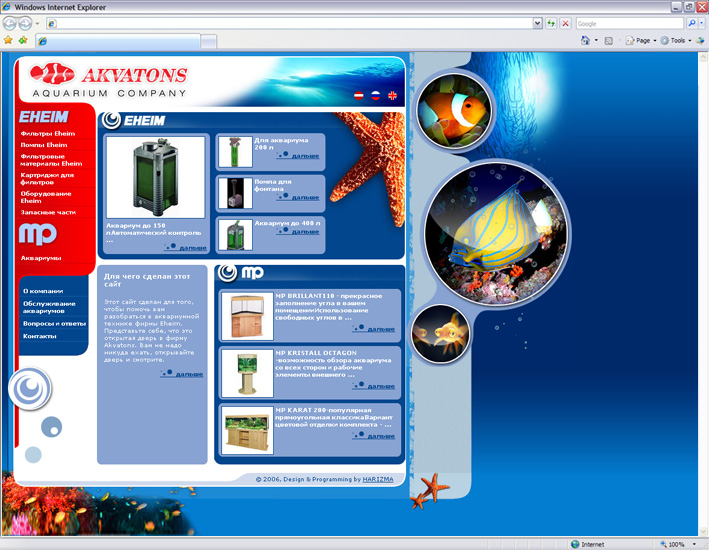Click the MP brand logo in sidebar
This screenshot has height=550, width=709.
38,234
